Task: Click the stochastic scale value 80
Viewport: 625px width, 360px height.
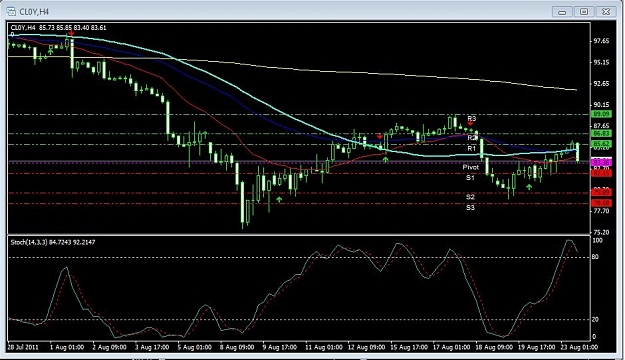Action: pyautogui.click(x=595, y=257)
